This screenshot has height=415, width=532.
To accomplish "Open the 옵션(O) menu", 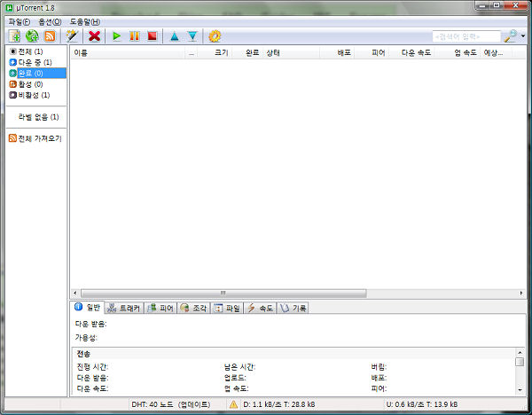I will coord(50,21).
